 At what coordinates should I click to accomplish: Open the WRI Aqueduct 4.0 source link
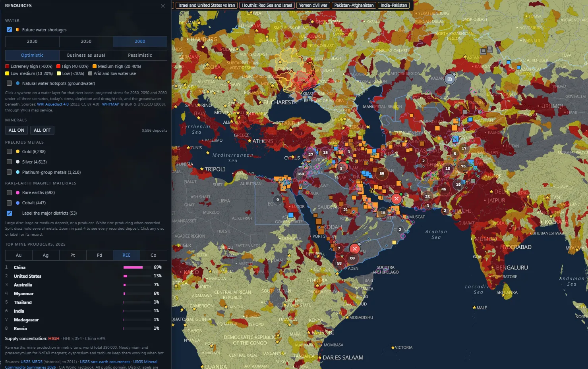click(53, 104)
